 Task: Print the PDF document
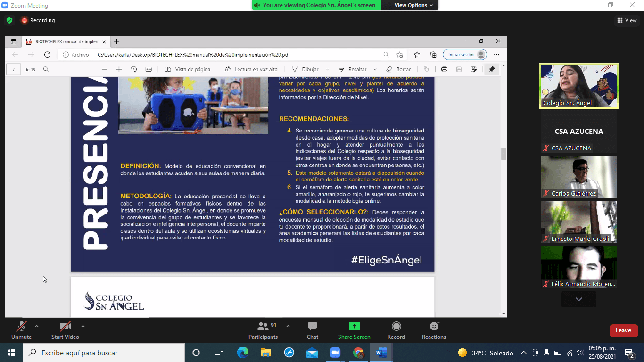(444, 69)
